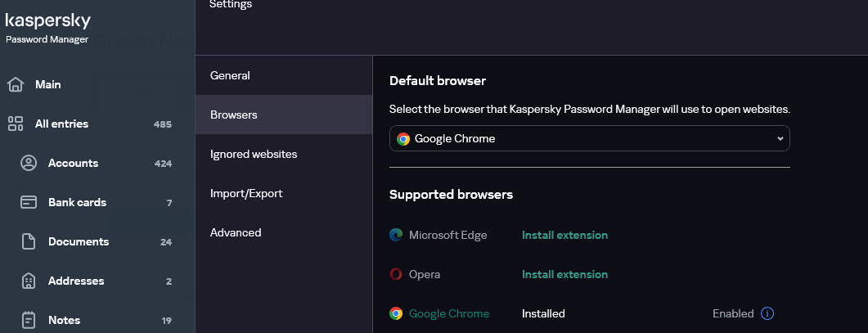
Task: Click the dropdown chevron beside Google Chrome
Action: (780, 139)
